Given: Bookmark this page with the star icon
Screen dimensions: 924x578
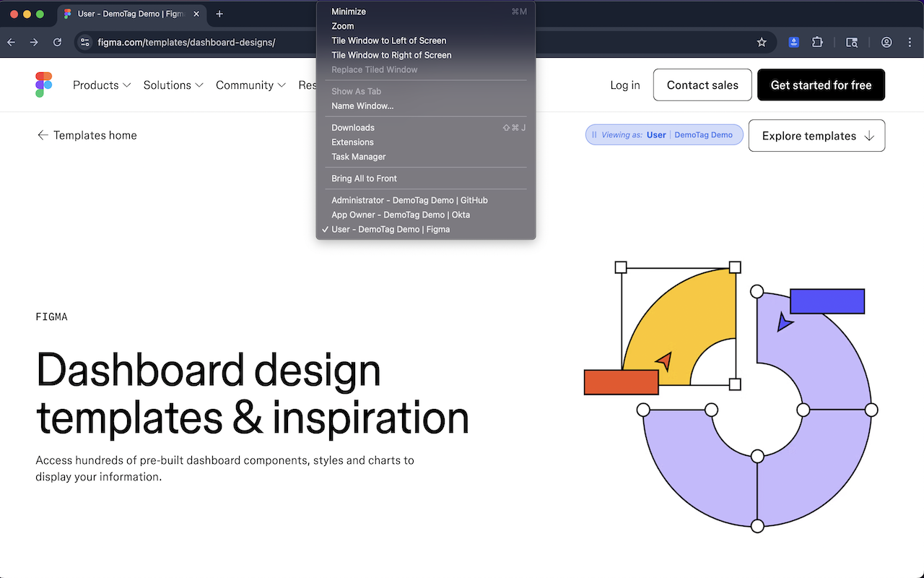Looking at the screenshot, I should (x=762, y=43).
